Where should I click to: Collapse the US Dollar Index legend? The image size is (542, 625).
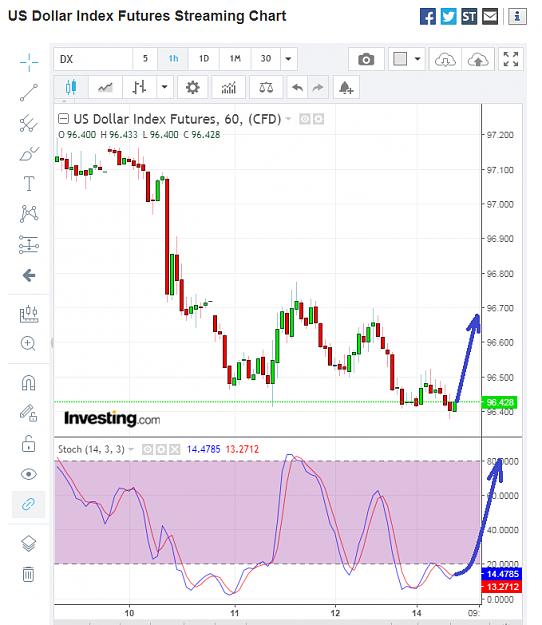pos(63,119)
